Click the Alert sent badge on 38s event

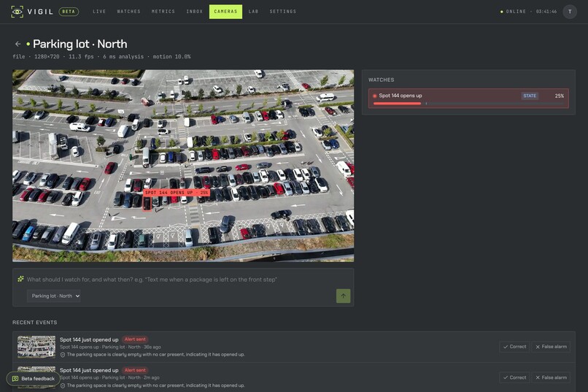click(x=135, y=339)
